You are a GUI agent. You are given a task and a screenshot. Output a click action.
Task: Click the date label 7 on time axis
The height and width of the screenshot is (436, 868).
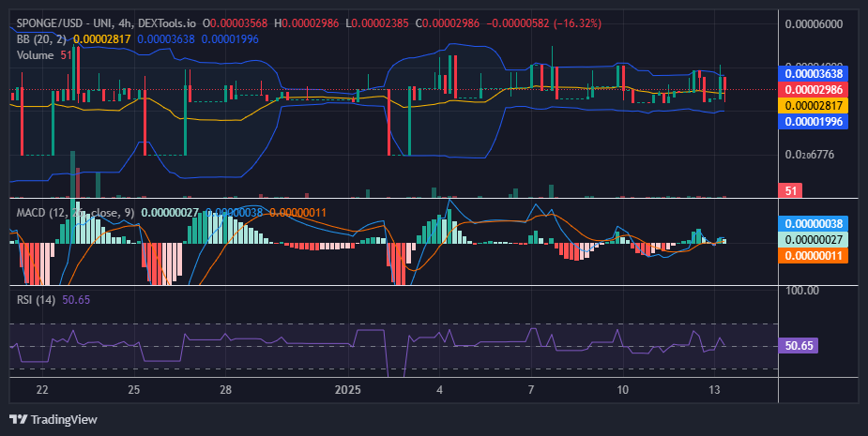(531, 389)
